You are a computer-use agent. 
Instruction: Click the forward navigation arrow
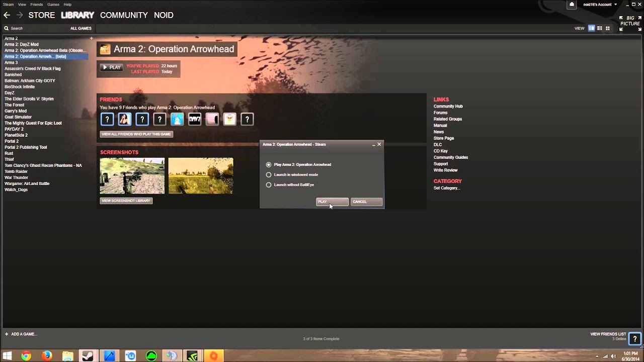20,15
